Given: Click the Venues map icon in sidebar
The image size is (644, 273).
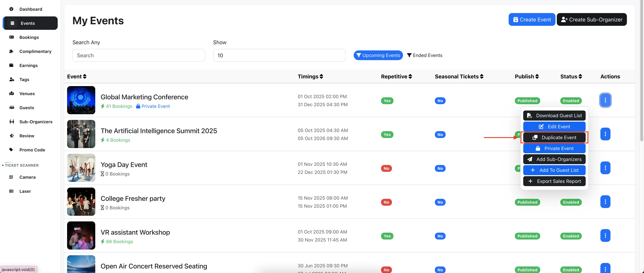Looking at the screenshot, I should pyautogui.click(x=11, y=93).
